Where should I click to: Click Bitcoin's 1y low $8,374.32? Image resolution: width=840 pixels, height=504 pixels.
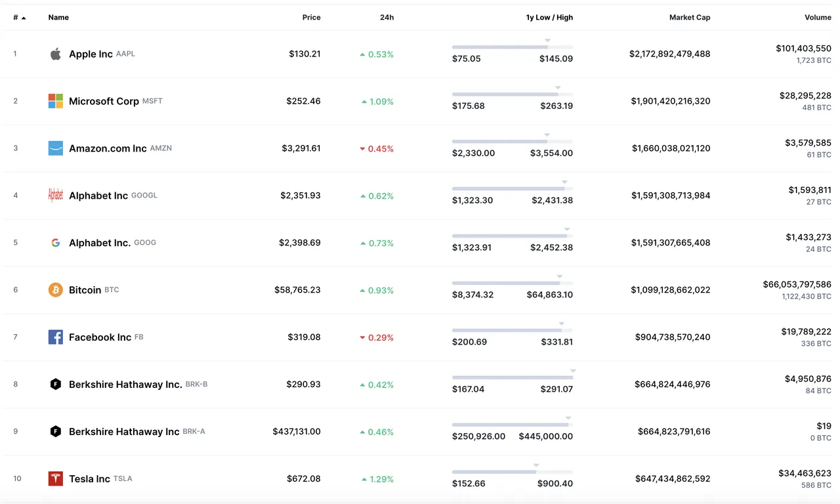point(472,295)
